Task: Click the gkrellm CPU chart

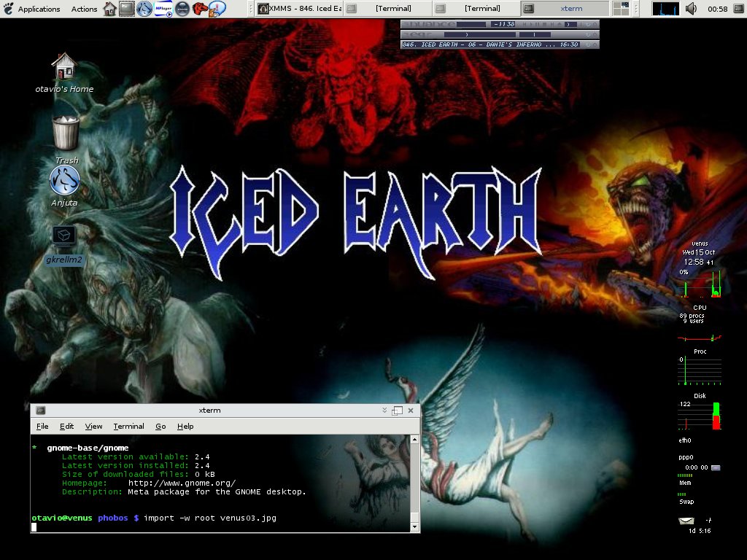Action: click(700, 283)
